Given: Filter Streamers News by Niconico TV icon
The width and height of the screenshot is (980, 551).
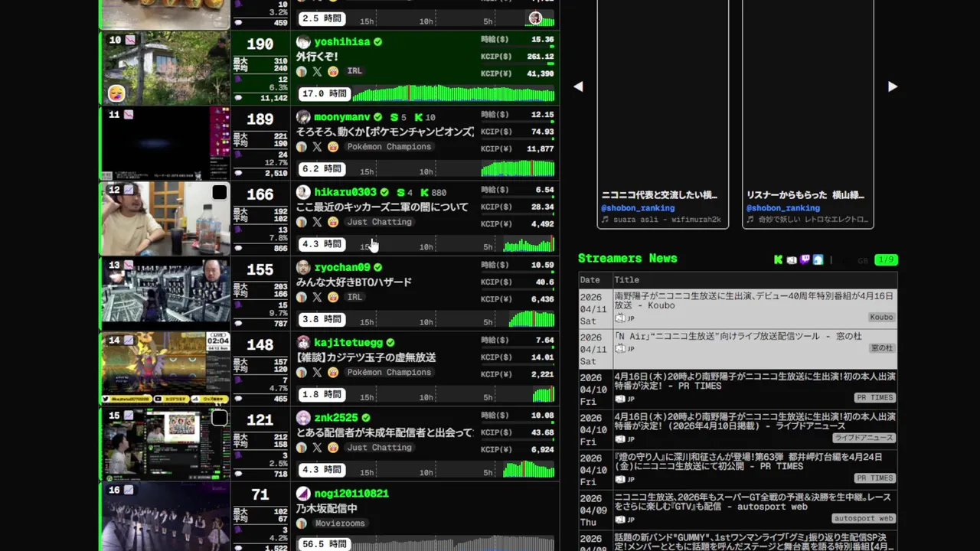Looking at the screenshot, I should [792, 259].
